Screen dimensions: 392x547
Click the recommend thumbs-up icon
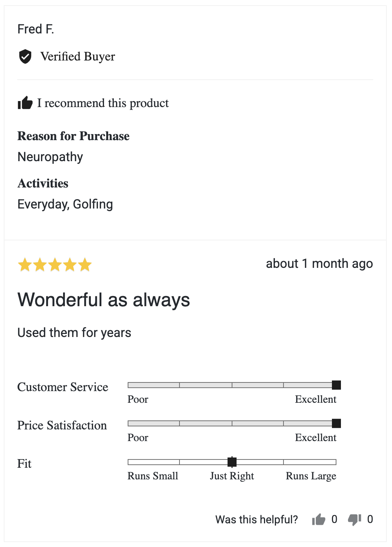[x=25, y=103]
